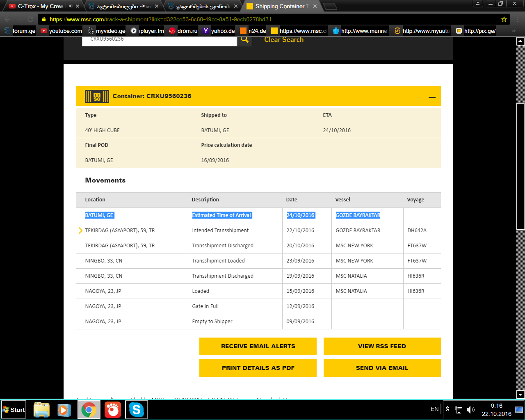Click the MSC logo in container header
This screenshot has height=420, width=525.
tap(97, 96)
